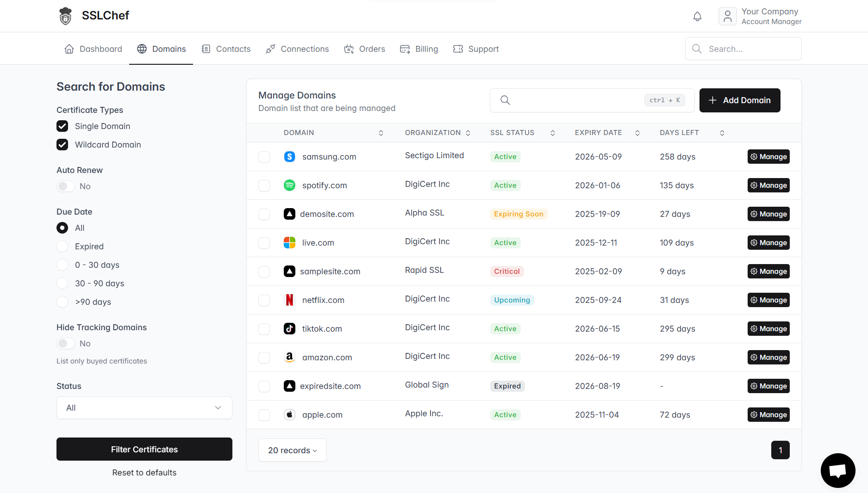Screen dimensions: 868x493
Task: Select the 30 - 90 days radio
Action: pos(62,283)
